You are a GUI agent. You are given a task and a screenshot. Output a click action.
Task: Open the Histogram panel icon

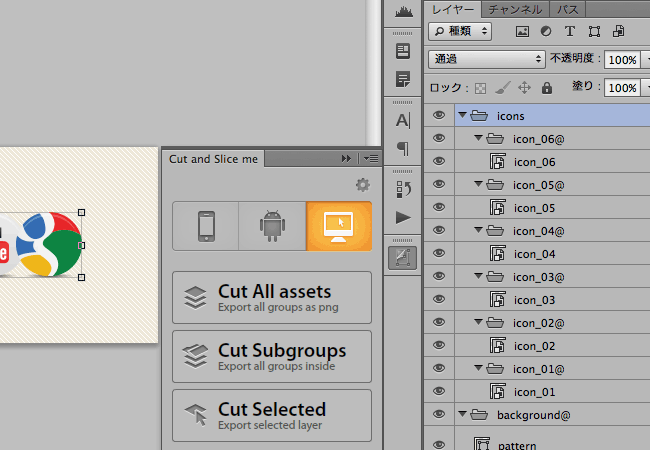[x=403, y=12]
